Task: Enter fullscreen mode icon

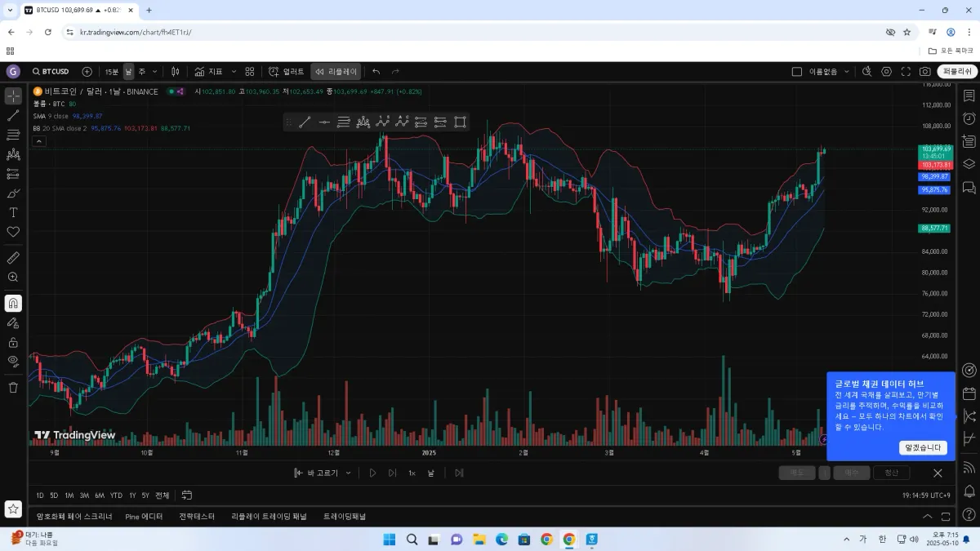Action: (x=906, y=72)
